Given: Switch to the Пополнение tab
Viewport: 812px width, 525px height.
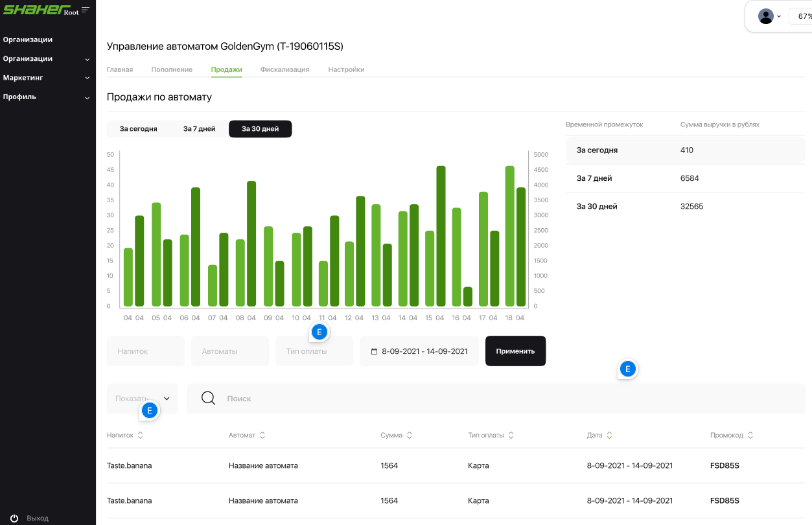Looking at the screenshot, I should click(172, 69).
